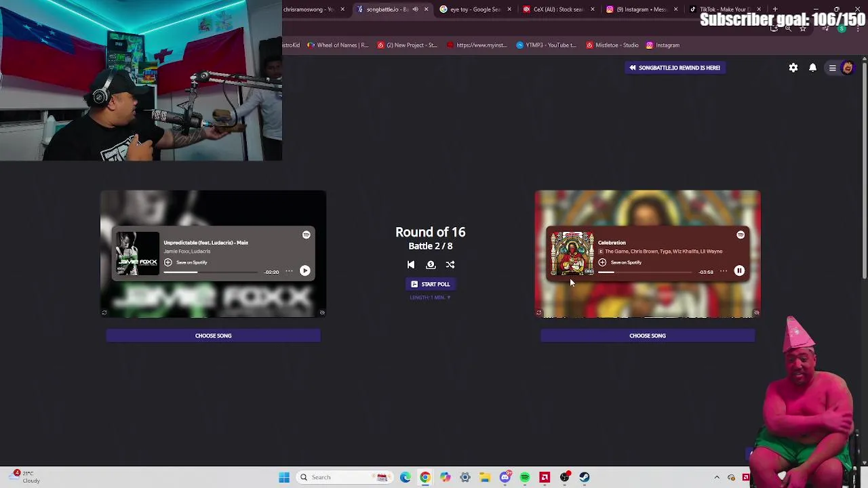
Task: Open Windows Start menu
Action: [x=284, y=477]
